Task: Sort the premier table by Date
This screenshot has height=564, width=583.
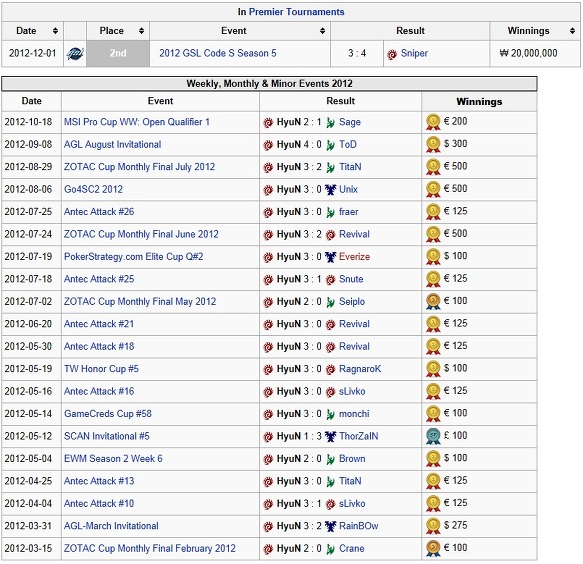Action: [x=55, y=31]
